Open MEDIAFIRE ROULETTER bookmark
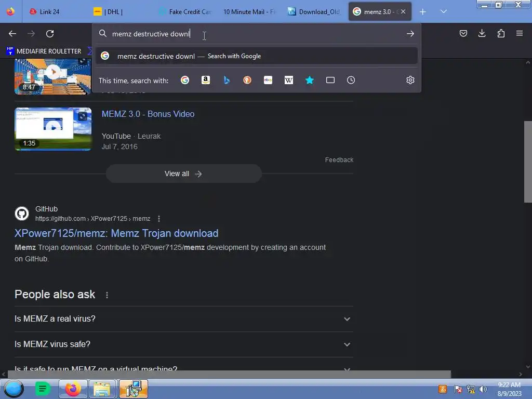532x399 pixels. point(44,51)
